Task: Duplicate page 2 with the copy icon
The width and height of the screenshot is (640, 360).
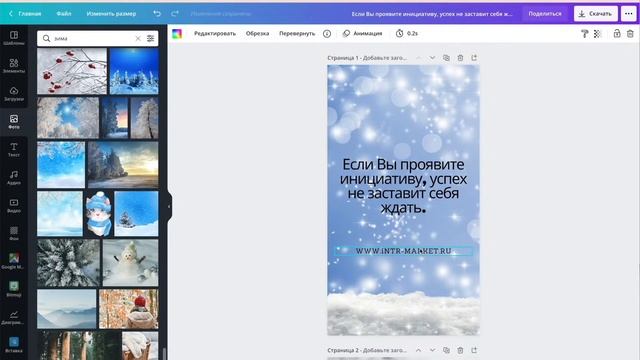Action: [446, 350]
